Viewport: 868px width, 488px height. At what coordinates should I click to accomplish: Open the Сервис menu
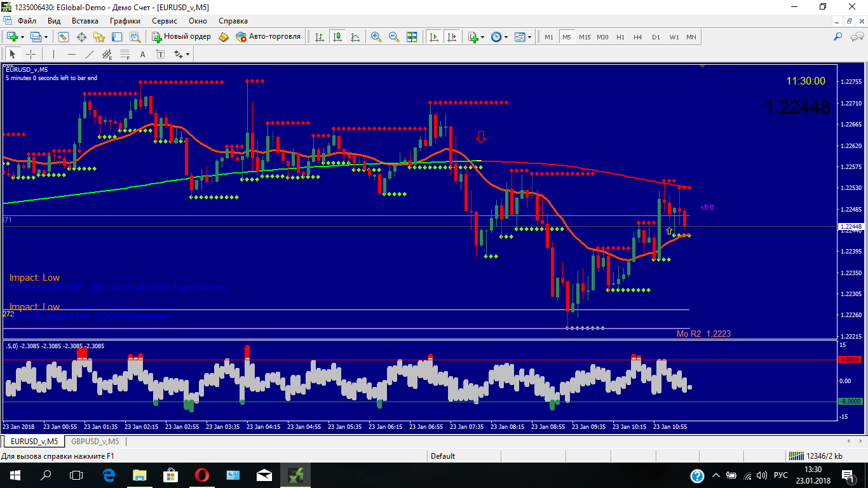[165, 21]
